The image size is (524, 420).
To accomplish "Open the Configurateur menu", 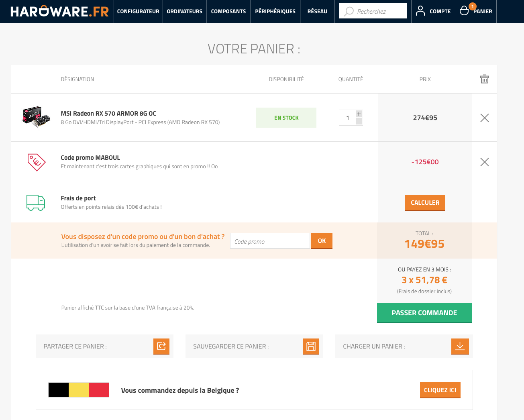I will (138, 11).
